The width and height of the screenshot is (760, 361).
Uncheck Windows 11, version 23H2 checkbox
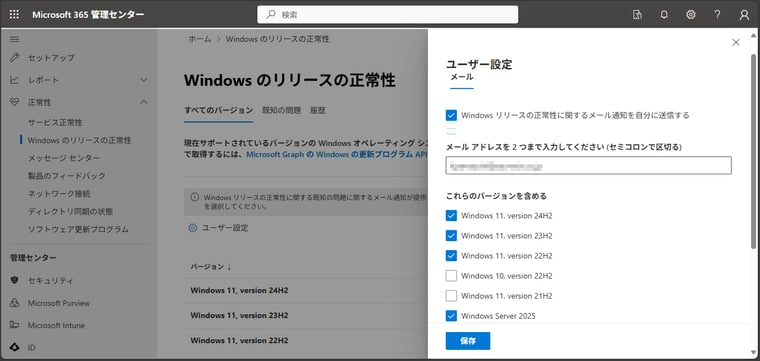pos(451,235)
